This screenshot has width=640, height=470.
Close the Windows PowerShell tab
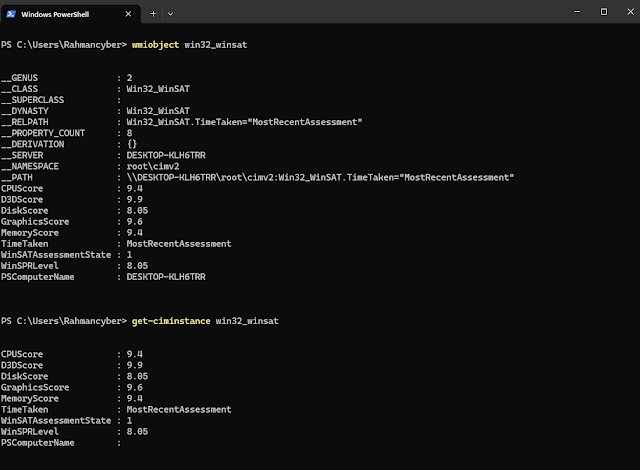[x=128, y=14]
